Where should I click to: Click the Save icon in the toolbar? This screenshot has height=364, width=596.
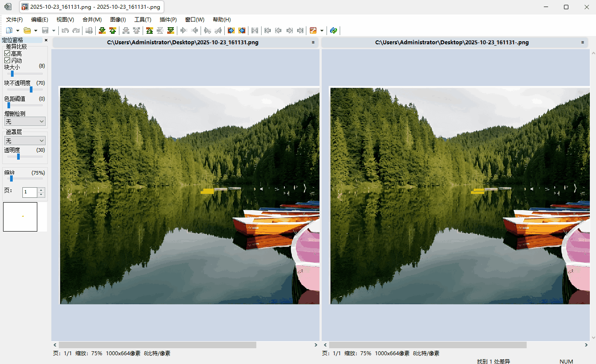[46, 30]
